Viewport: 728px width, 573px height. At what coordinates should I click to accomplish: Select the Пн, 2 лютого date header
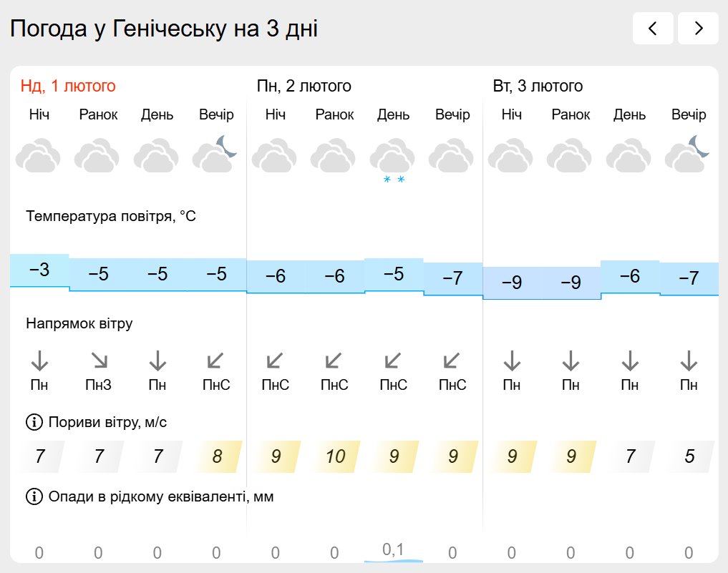(x=304, y=87)
